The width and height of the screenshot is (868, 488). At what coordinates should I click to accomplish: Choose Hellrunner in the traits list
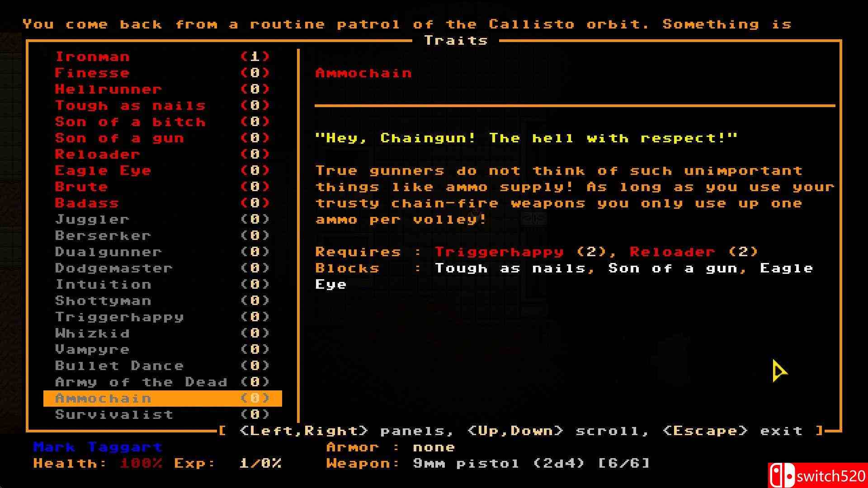pos(108,89)
